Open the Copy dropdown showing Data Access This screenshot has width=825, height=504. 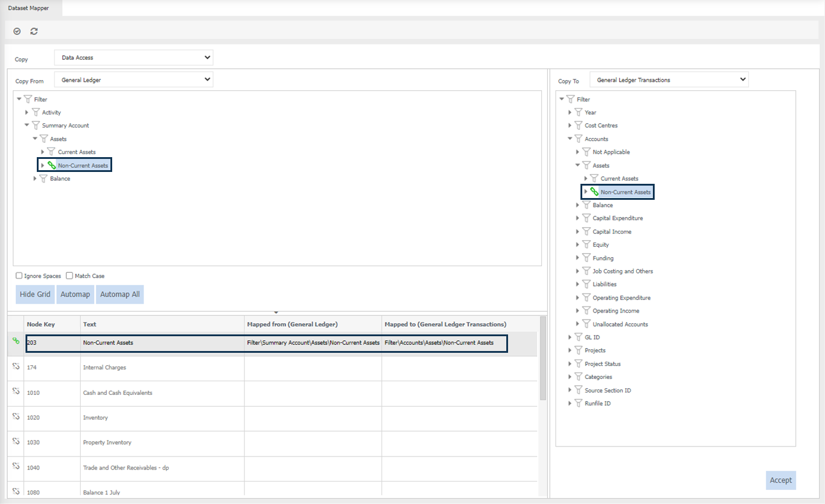click(x=134, y=58)
